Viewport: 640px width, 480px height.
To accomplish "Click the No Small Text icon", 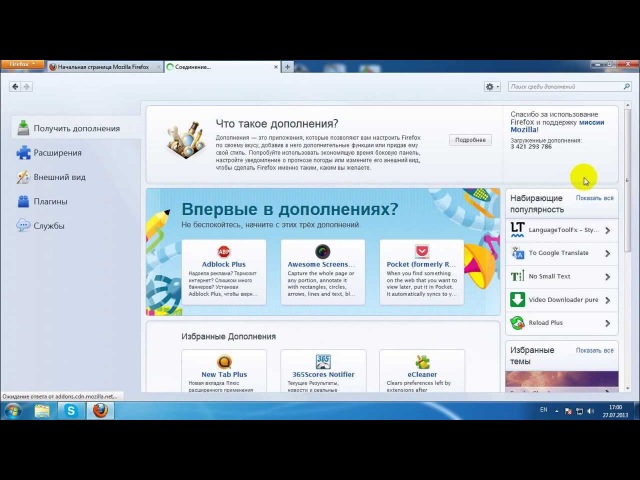I will pos(517,276).
